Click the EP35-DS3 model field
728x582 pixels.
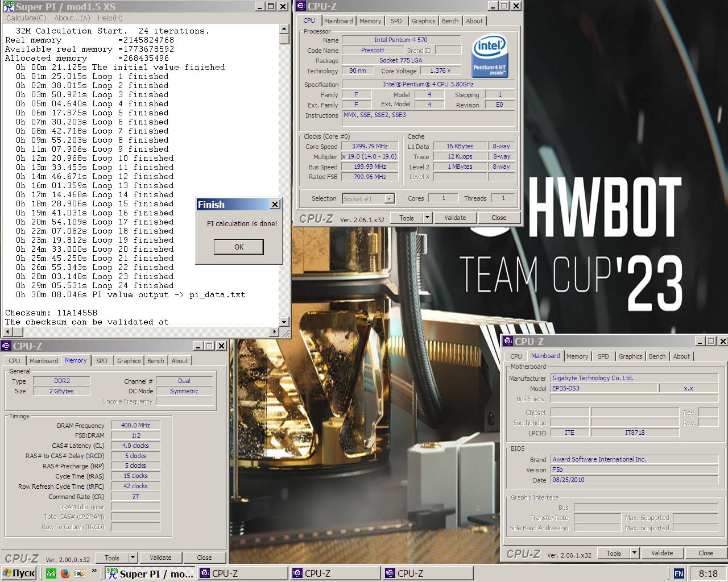tap(604, 388)
